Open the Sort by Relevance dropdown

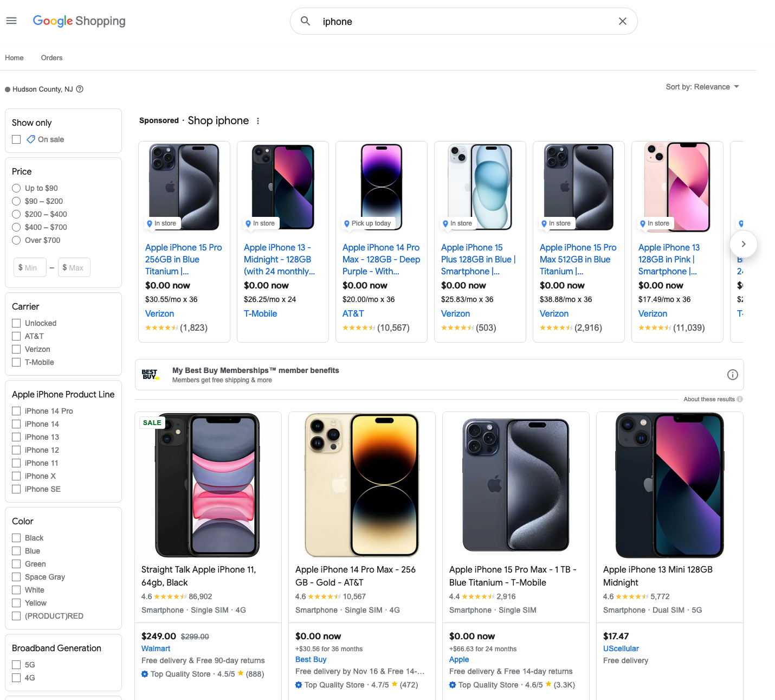[x=702, y=87]
